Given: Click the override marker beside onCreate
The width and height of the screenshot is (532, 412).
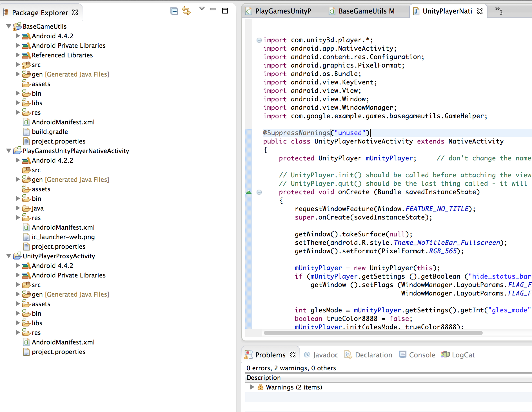Looking at the screenshot, I should click(249, 192).
